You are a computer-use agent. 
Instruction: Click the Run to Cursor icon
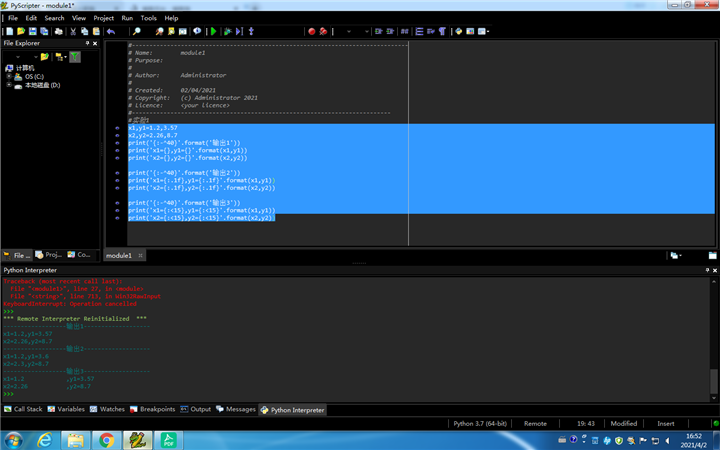(x=239, y=31)
